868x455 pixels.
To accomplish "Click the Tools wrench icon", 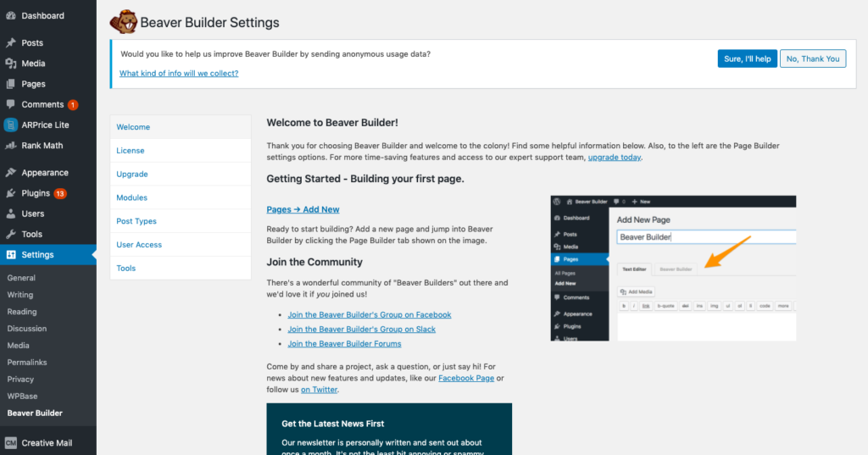I will coord(10,234).
